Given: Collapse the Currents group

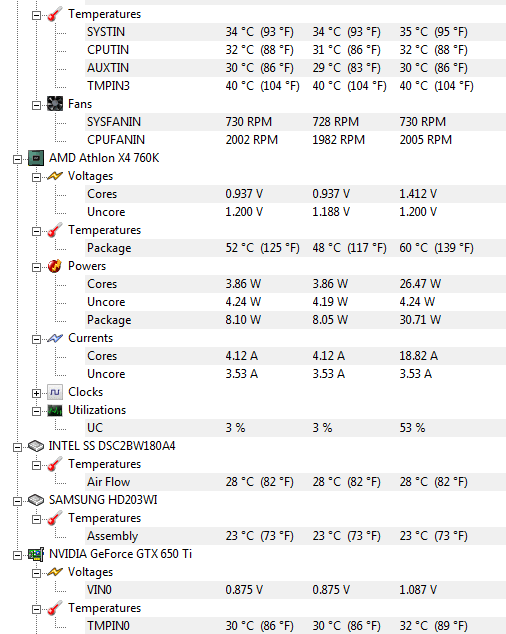Looking at the screenshot, I should point(36,339).
